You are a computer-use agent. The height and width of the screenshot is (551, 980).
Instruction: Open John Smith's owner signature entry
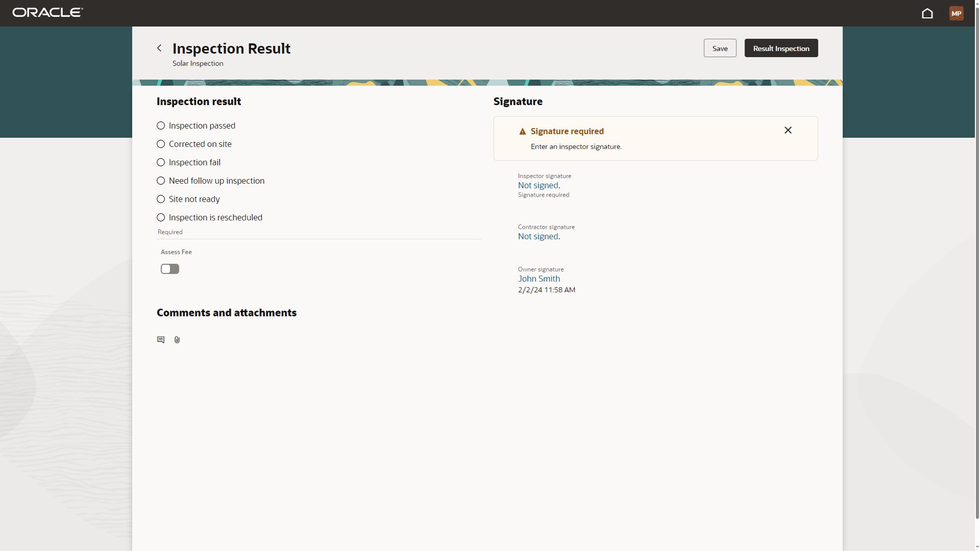[539, 279]
